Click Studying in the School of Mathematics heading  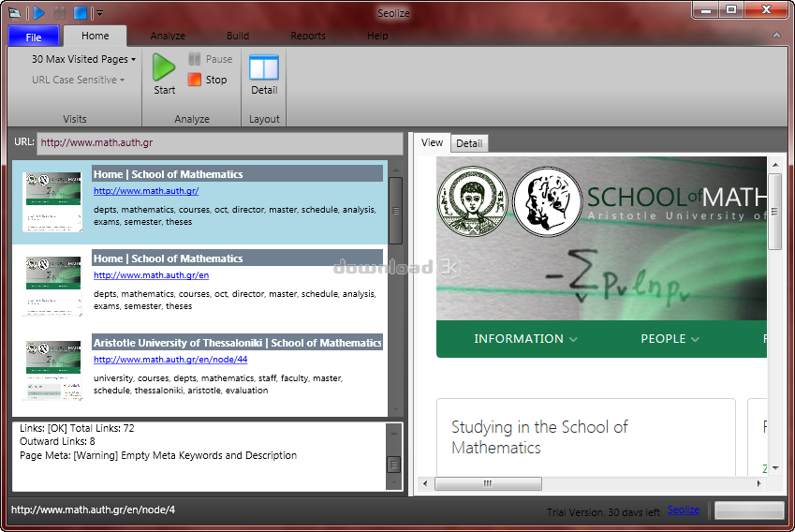539,437
